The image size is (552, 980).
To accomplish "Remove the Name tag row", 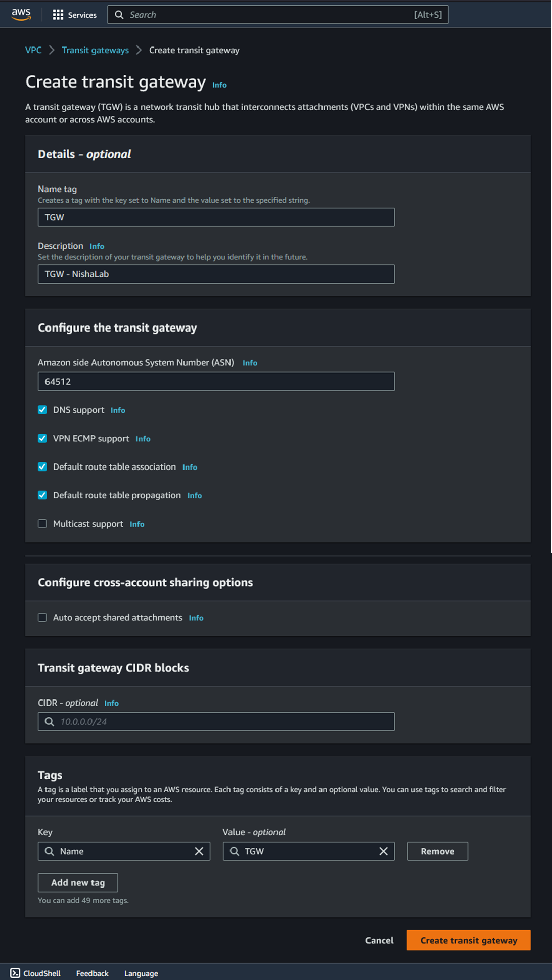I will click(x=437, y=851).
